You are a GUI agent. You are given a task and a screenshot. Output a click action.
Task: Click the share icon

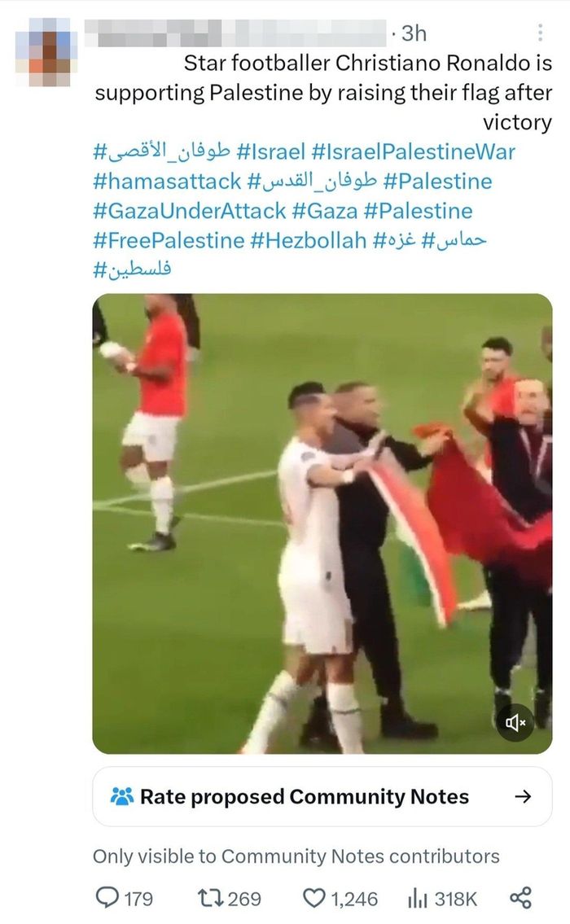point(520,898)
